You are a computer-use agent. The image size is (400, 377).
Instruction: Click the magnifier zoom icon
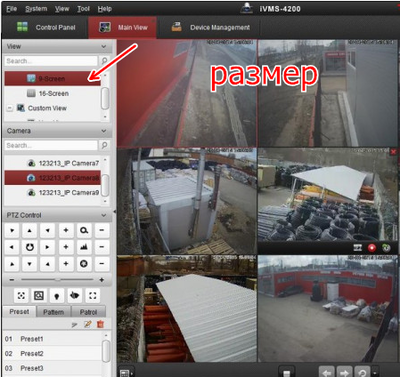point(84,230)
